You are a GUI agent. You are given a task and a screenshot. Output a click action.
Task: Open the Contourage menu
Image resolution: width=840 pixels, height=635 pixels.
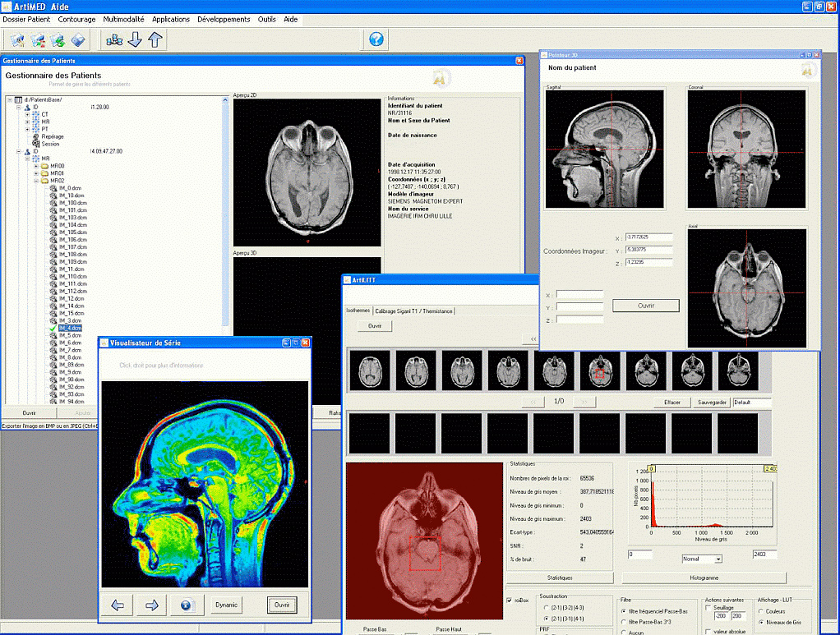coord(76,19)
